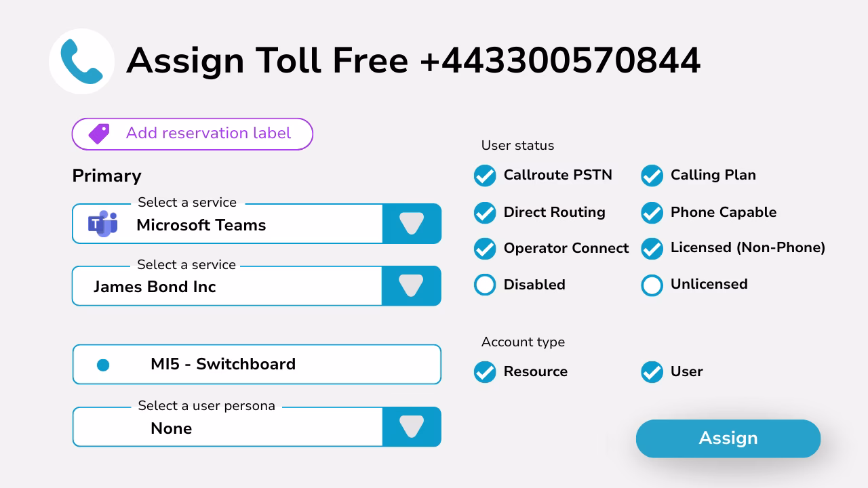
Task: Click the blue phone handset icon
Action: [x=81, y=61]
